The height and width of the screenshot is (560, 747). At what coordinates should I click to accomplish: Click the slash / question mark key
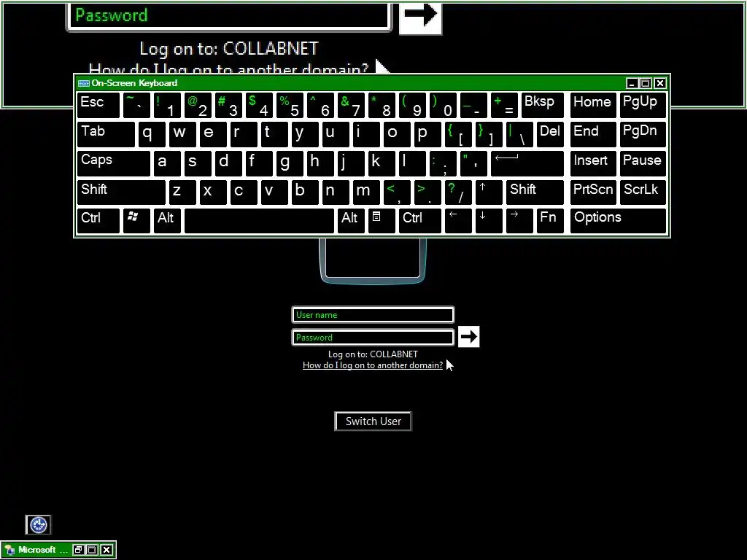(x=458, y=192)
